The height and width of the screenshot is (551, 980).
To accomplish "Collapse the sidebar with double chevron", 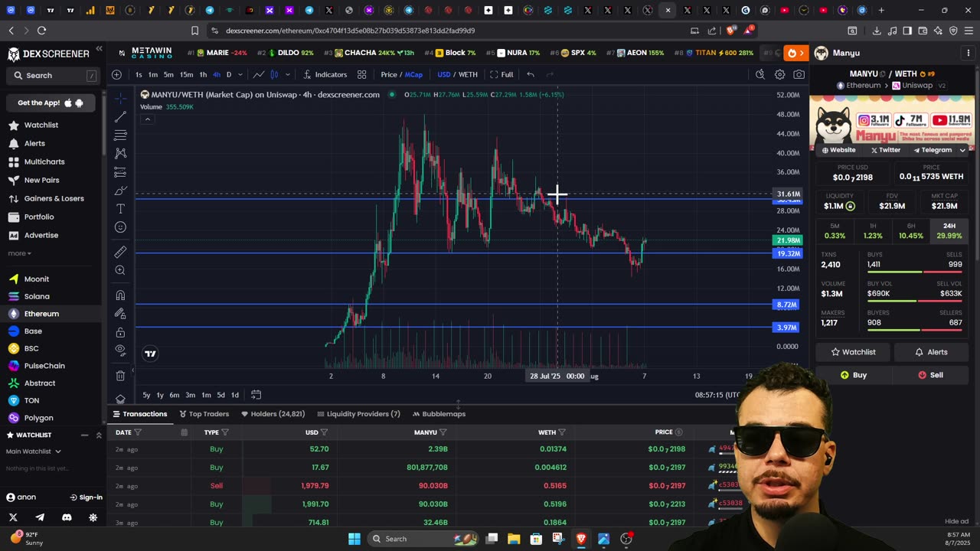I will coord(99,49).
